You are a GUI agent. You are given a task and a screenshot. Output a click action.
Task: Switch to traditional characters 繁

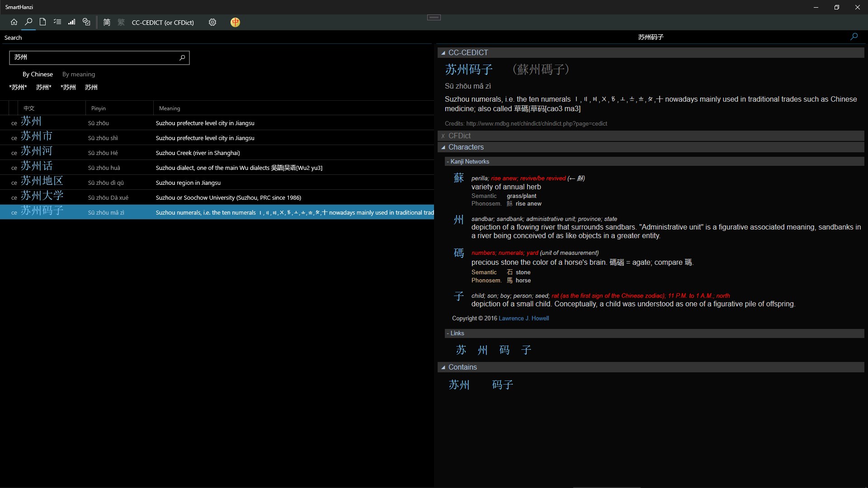(x=121, y=22)
